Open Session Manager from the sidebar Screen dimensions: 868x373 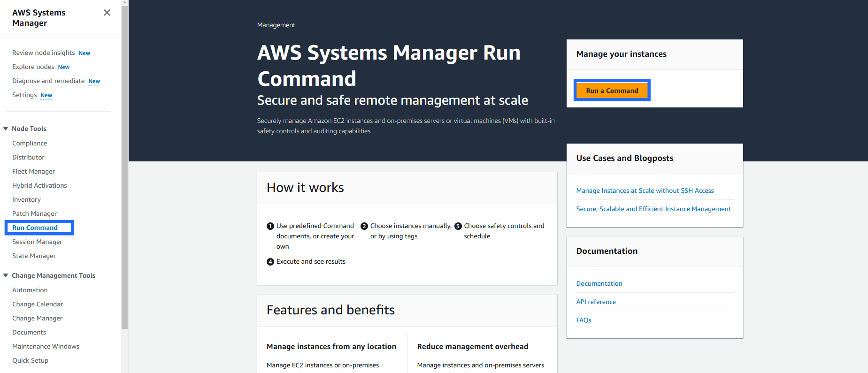[37, 242]
